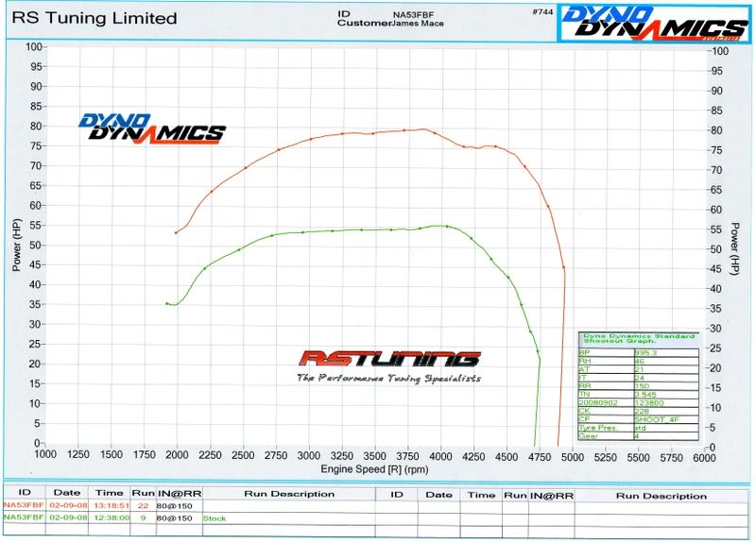Click the Run Description column header
The width and height of the screenshot is (756, 543).
click(x=290, y=494)
